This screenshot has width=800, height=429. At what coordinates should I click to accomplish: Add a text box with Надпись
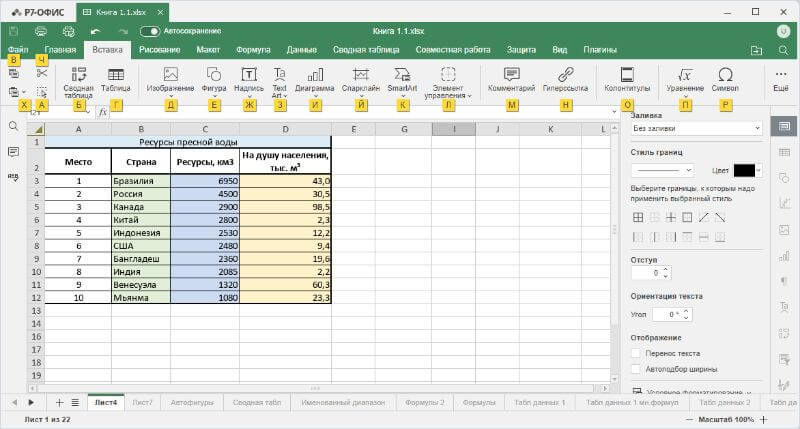pos(249,81)
